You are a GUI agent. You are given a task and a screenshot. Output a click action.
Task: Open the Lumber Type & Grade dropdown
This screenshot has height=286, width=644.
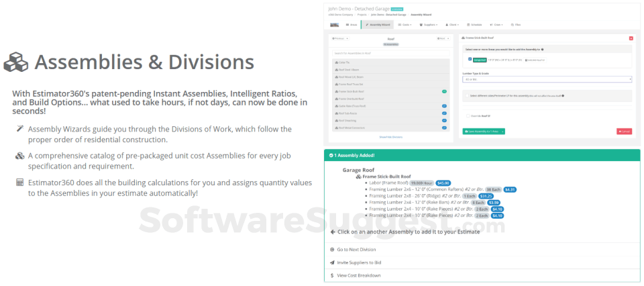(x=547, y=79)
